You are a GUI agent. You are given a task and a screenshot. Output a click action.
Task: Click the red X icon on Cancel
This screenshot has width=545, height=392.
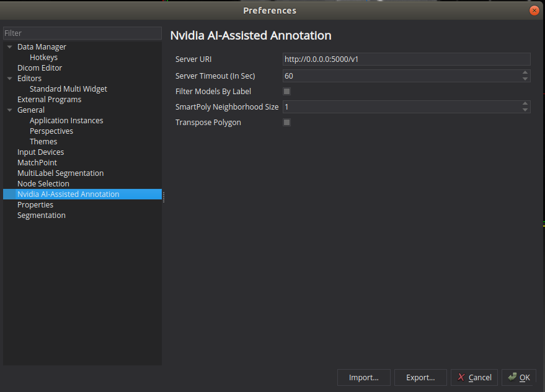pyautogui.click(x=461, y=377)
